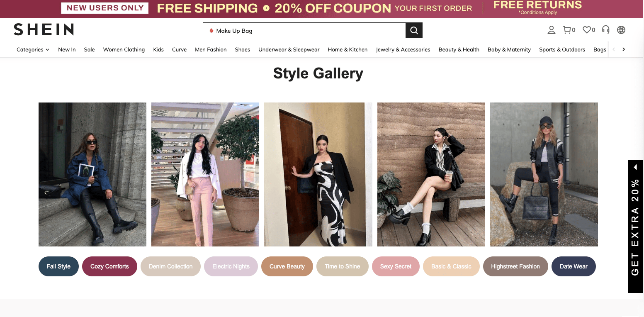This screenshot has width=644, height=317.
Task: Select the Fall Style tag
Action: 58,266
